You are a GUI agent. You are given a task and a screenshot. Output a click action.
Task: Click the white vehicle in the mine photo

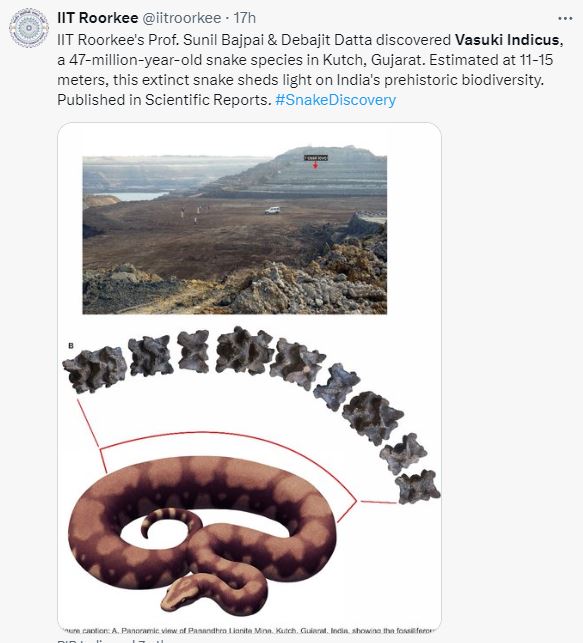[x=273, y=210]
